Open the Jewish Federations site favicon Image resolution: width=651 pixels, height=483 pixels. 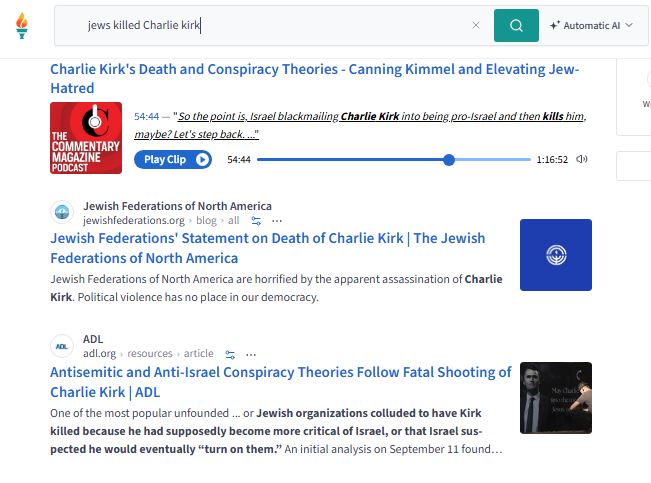coord(62,212)
